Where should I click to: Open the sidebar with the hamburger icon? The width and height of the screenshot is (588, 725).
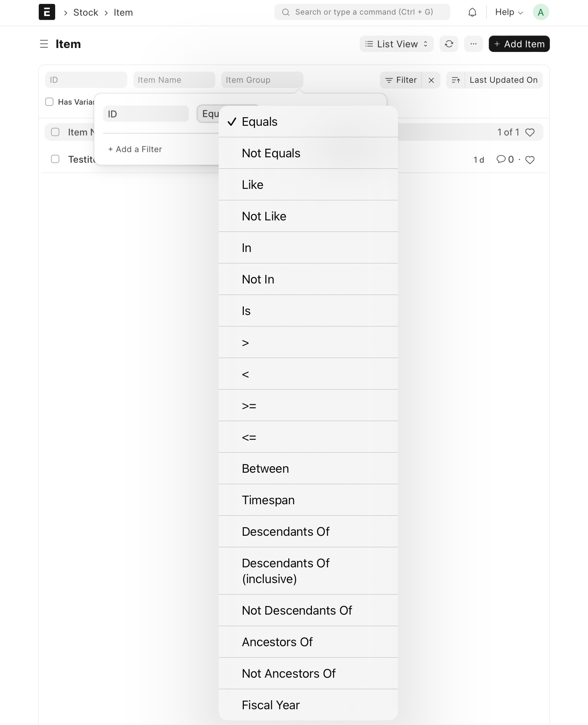click(44, 44)
